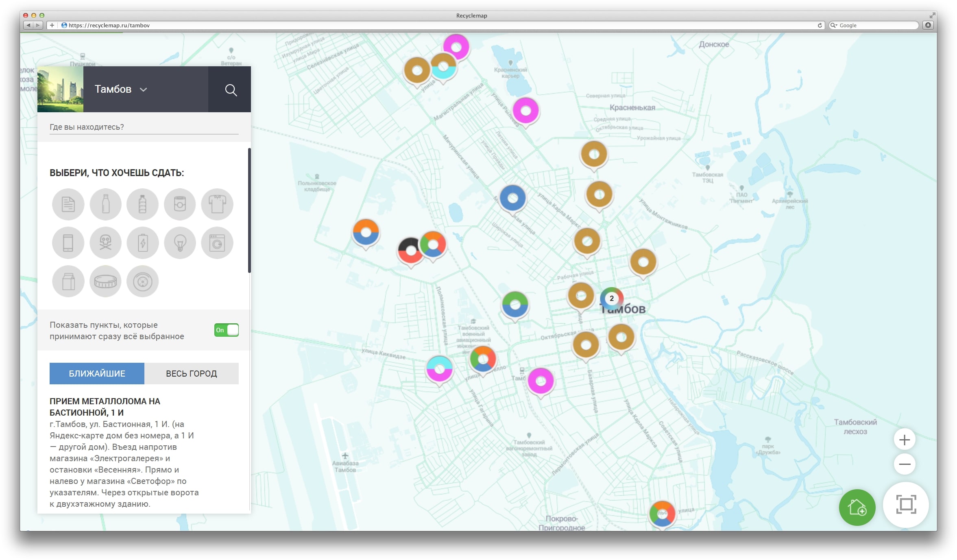957x560 pixels.
Task: Click the city skyline thumbnail image
Action: click(x=60, y=89)
